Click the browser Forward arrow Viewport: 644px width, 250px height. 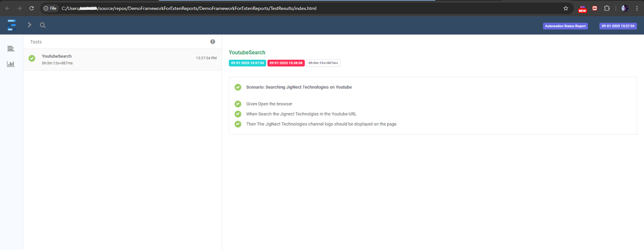19,8
